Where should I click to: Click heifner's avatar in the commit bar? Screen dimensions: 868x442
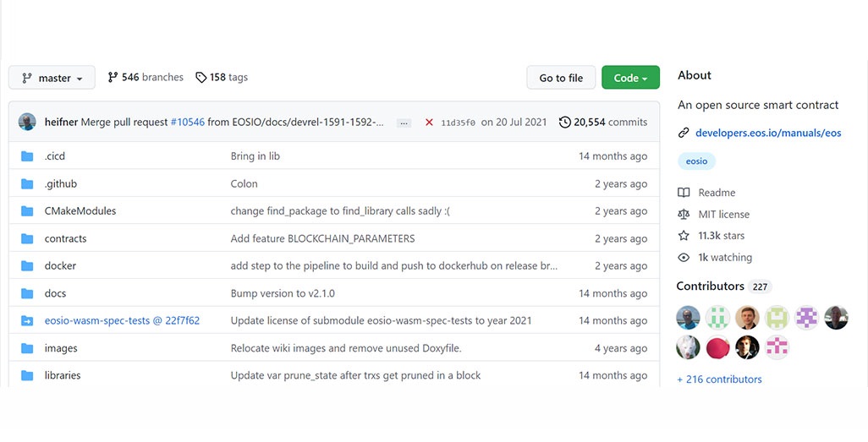tap(27, 122)
